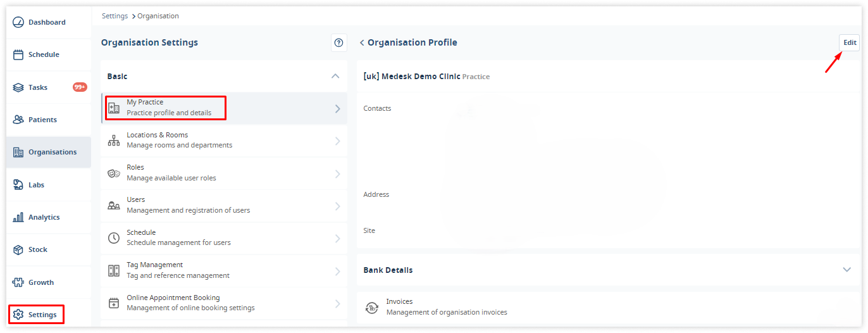Viewport: 868px width, 333px height.
Task: Click 'Practice profile and details' text
Action: tap(169, 113)
